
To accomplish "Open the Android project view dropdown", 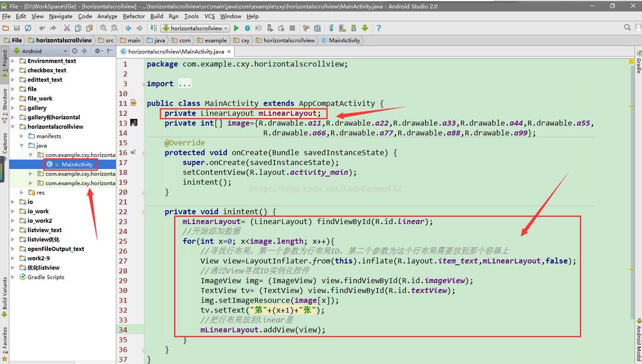I will [x=40, y=51].
